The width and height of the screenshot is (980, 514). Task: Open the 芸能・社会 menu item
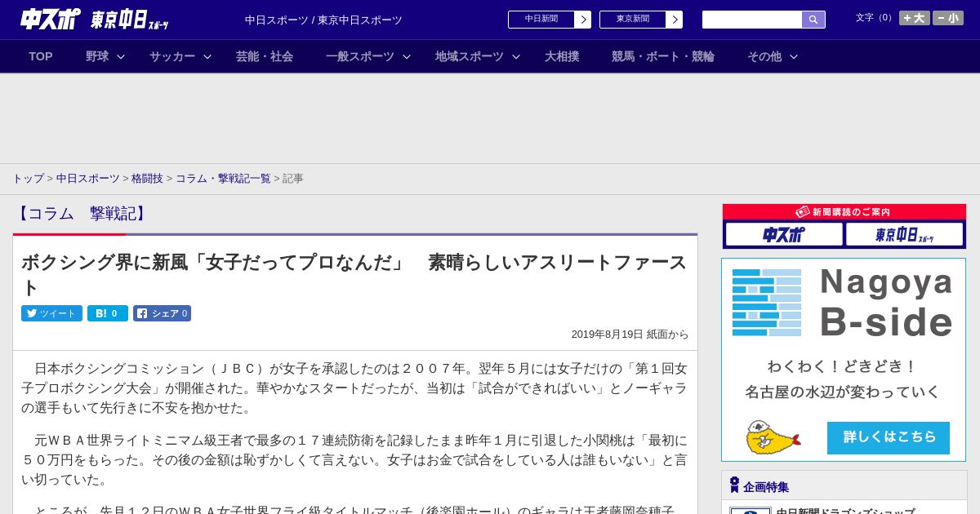tap(265, 56)
